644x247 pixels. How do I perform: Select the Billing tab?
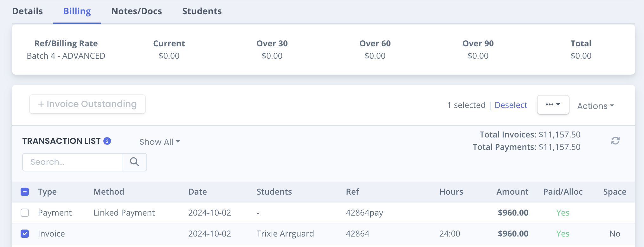pyautogui.click(x=77, y=11)
